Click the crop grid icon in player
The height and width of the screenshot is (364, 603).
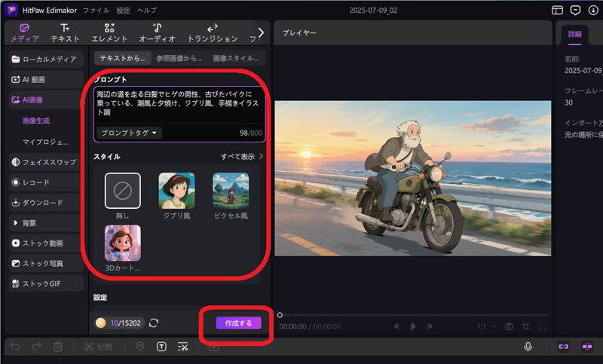pos(525,327)
